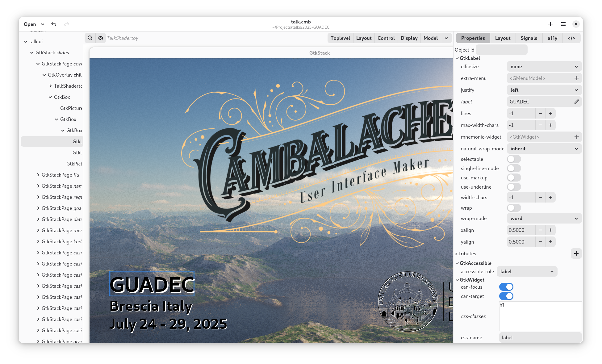
Task: Increase xalign value with plus stepper
Action: [550, 230]
